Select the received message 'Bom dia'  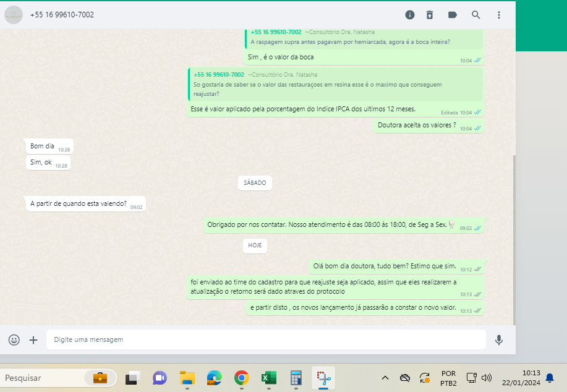coord(49,146)
